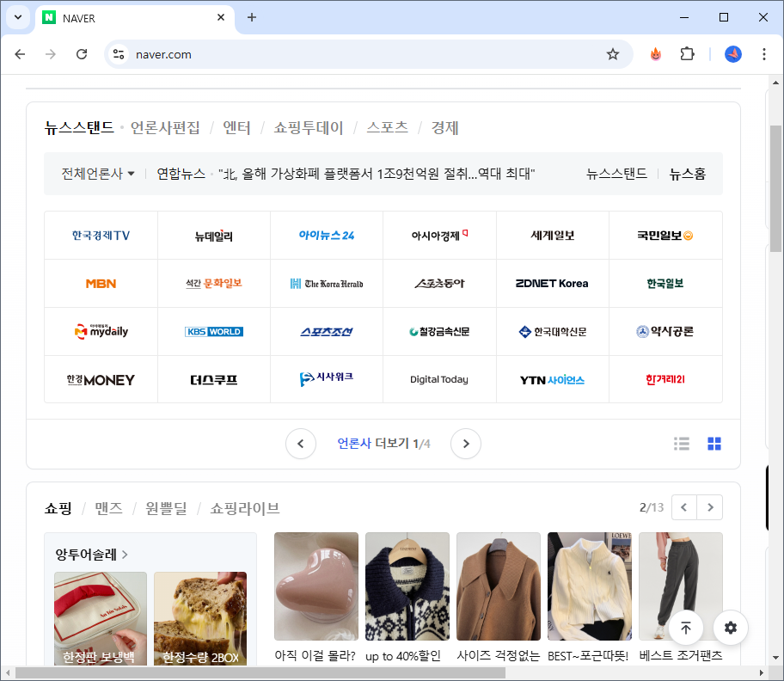Open 아이뉴스24 press logo
The image size is (784, 681).
[327, 236]
